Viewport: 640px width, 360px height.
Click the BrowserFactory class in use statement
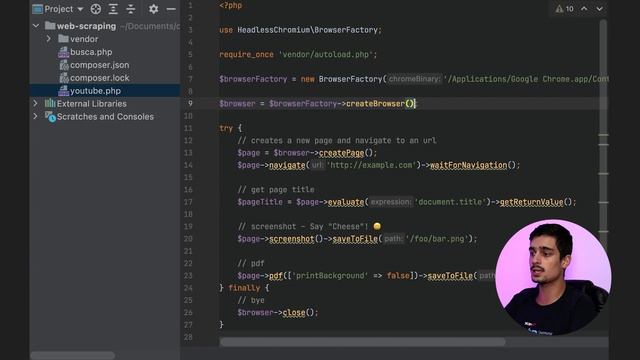[x=346, y=30]
